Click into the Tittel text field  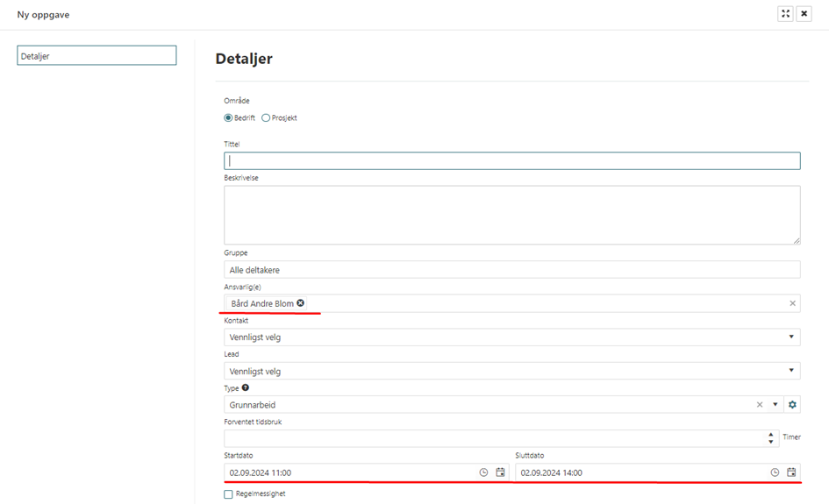(x=512, y=161)
